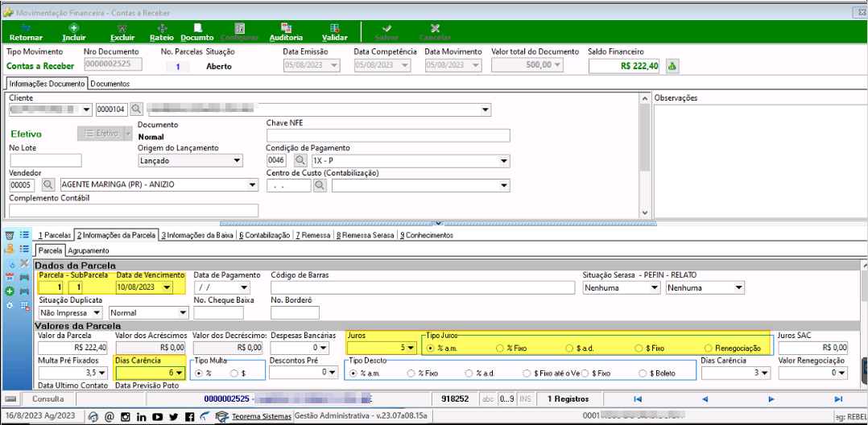
Task: Click the Incluir plus icon
Action: click(x=73, y=28)
